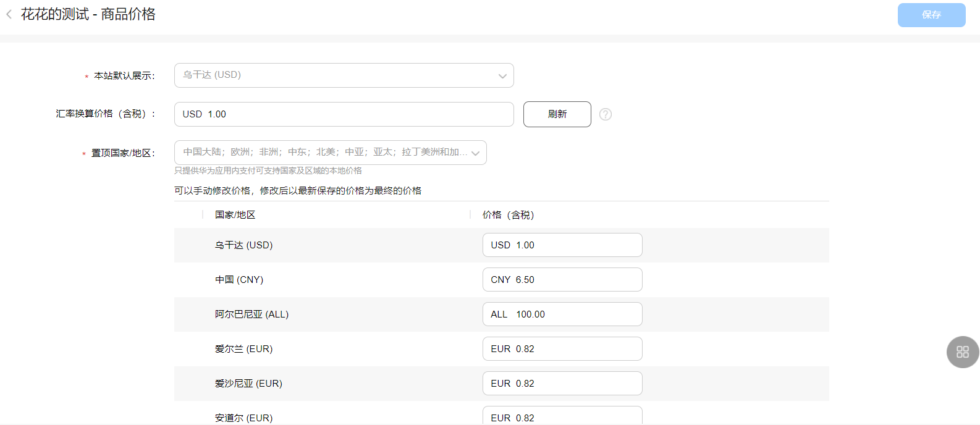Select the 乌干达 (USD) row label
This screenshot has height=425, width=980.
pos(244,245)
